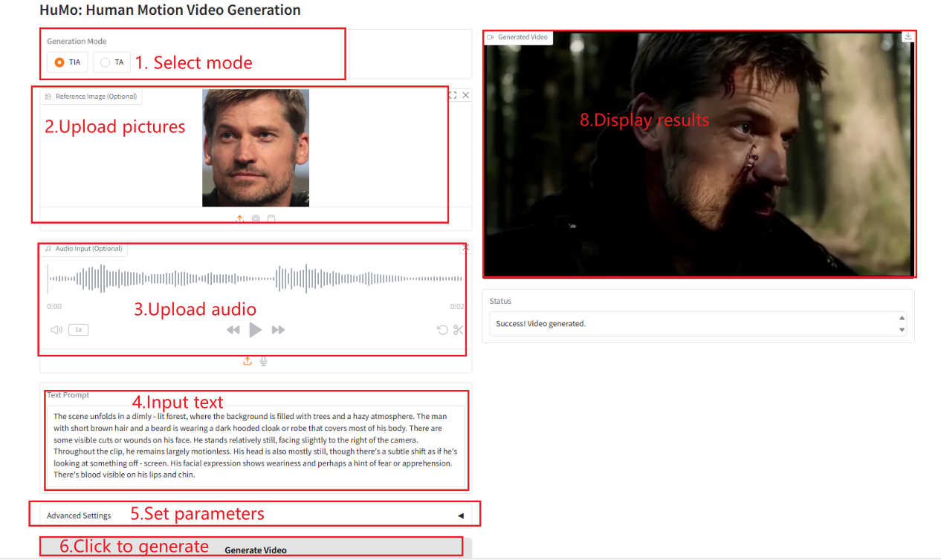941x560 pixels.
Task: Click inside the Text Prompt field
Action: pos(255,446)
